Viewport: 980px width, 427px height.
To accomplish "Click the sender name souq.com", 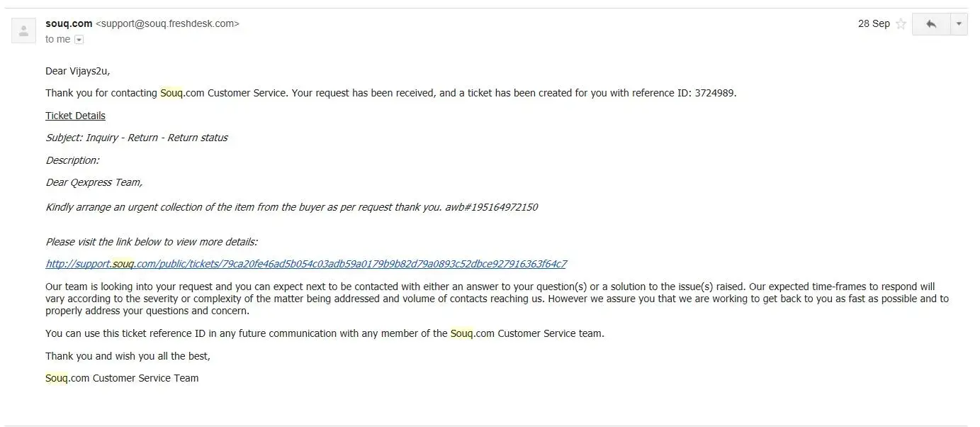I will click(69, 23).
